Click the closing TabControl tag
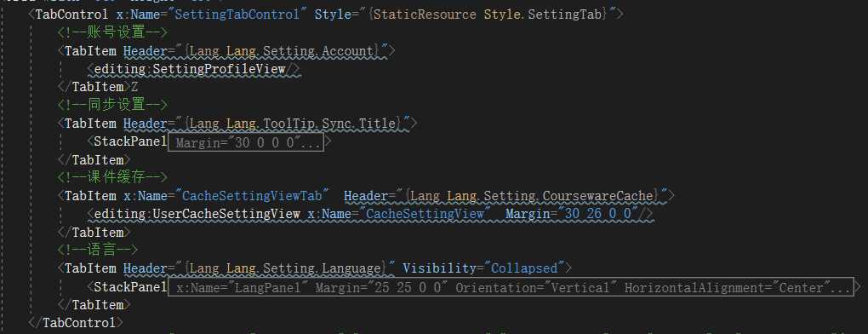 (x=75, y=323)
